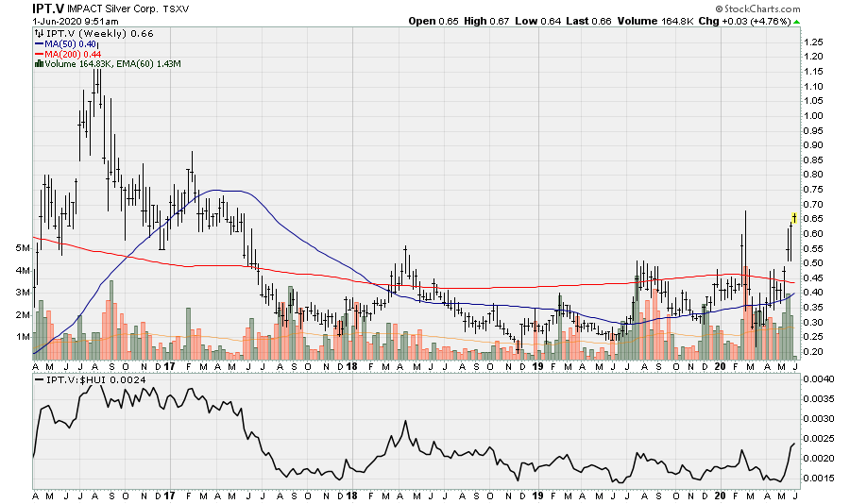
Task: Click the IPT.V ticker symbol heading
Action: coord(48,8)
